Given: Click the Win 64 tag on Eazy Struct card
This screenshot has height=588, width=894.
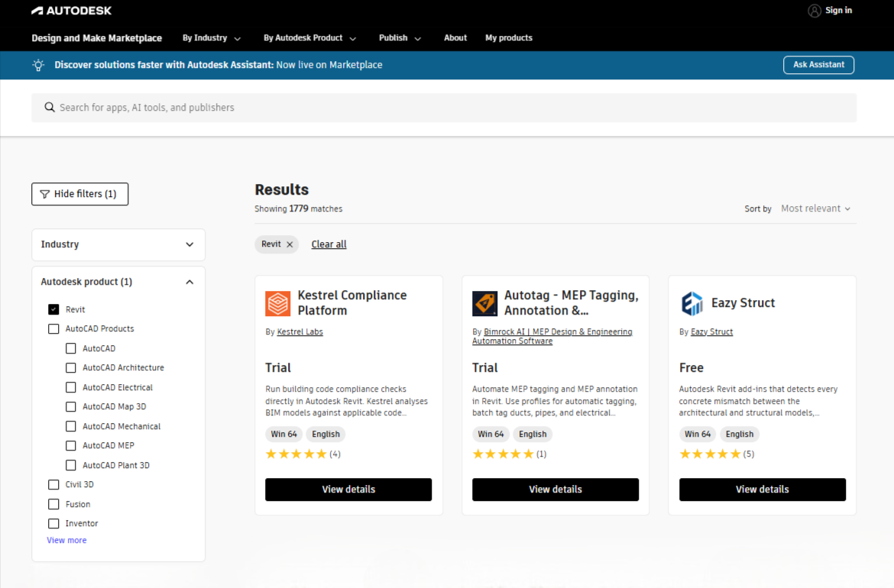Looking at the screenshot, I should (698, 435).
